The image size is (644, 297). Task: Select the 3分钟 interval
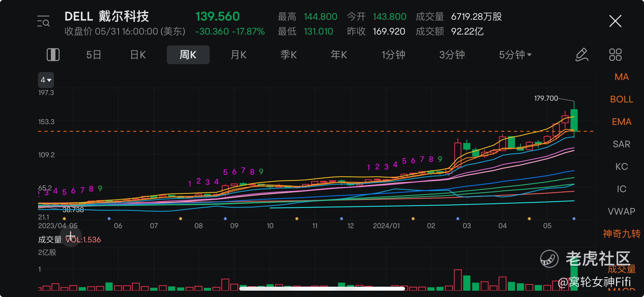point(452,55)
